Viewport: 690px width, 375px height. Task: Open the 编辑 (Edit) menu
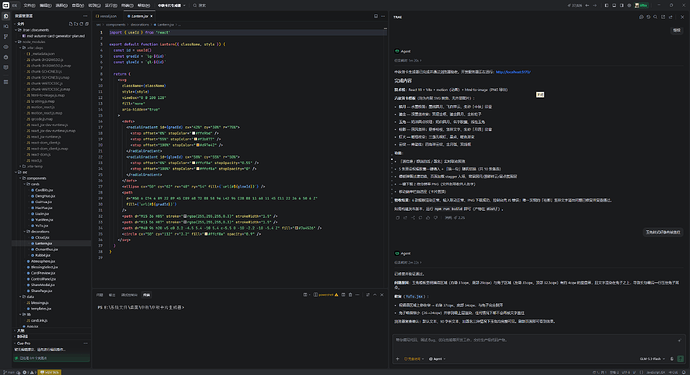[45, 5]
